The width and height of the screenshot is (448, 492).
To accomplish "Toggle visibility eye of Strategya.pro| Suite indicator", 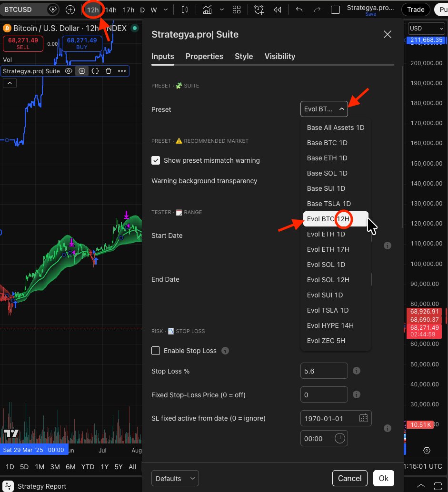I will pos(69,71).
